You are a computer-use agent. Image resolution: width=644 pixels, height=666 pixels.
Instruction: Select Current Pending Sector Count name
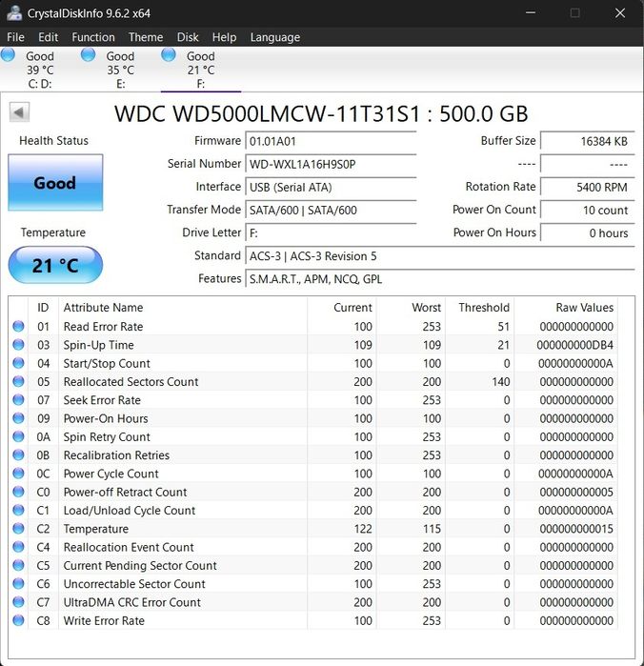click(x=140, y=566)
